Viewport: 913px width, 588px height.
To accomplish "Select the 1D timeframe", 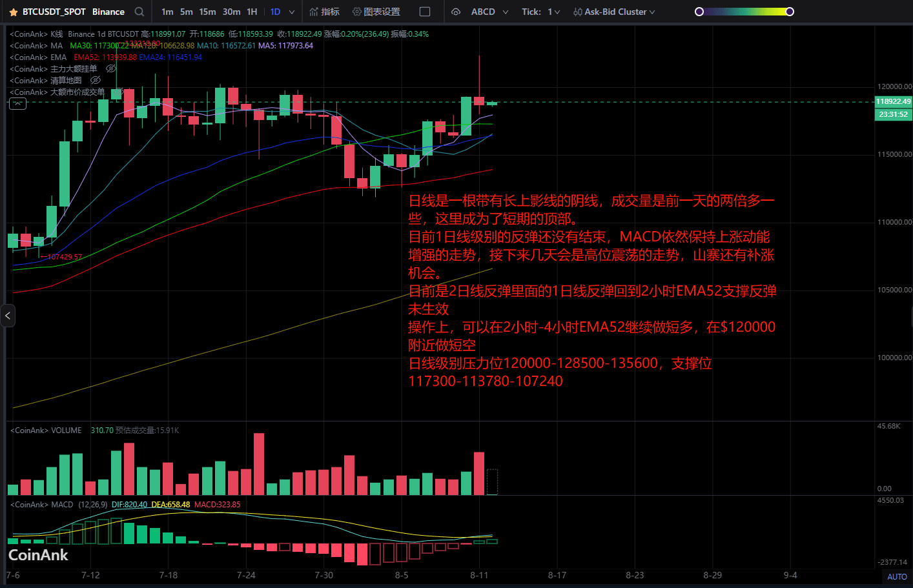I will pos(275,12).
